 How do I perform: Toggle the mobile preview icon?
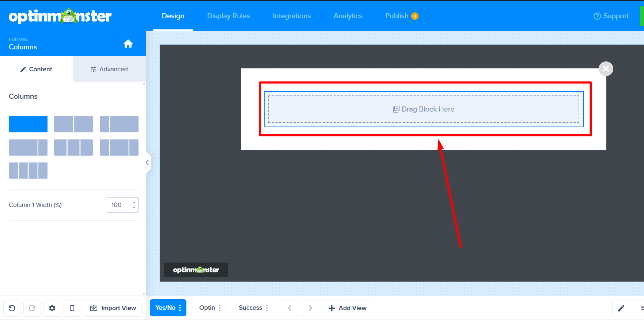(x=72, y=308)
